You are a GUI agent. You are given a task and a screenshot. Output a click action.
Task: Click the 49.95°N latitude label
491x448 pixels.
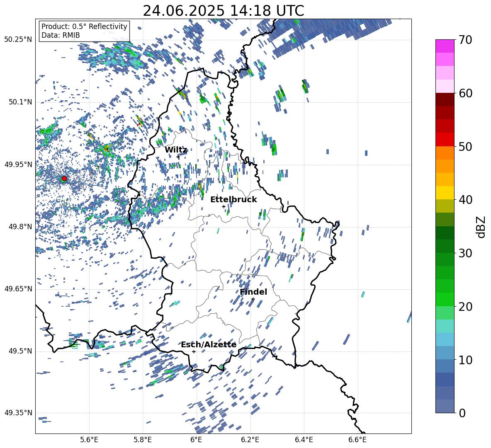click(x=18, y=165)
